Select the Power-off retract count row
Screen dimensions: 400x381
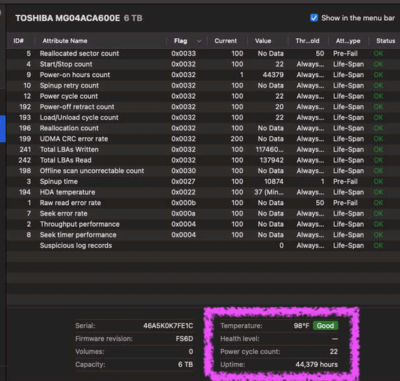click(203, 107)
